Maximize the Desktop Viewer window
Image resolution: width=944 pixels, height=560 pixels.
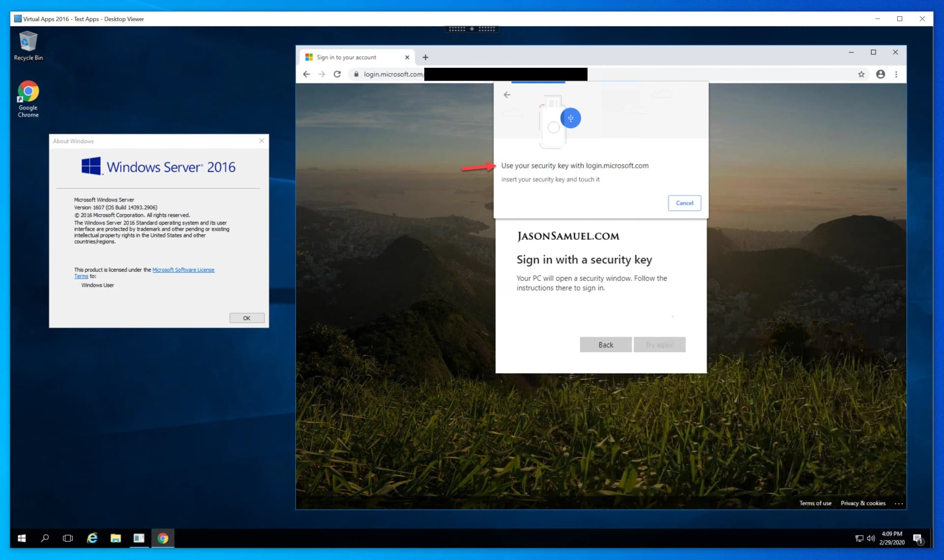click(900, 19)
